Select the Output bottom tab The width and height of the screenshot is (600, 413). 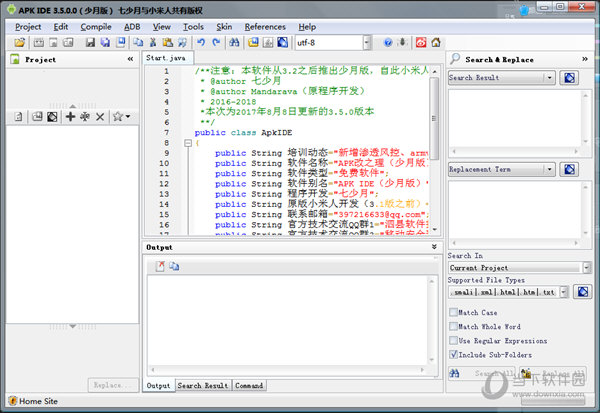pyautogui.click(x=158, y=385)
